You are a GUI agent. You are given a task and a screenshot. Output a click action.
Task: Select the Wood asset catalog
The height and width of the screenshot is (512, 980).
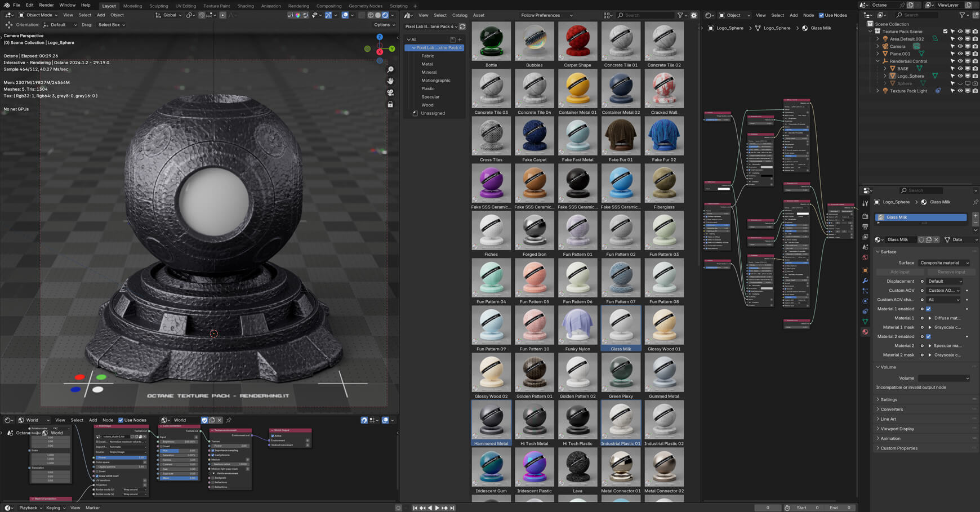click(427, 105)
